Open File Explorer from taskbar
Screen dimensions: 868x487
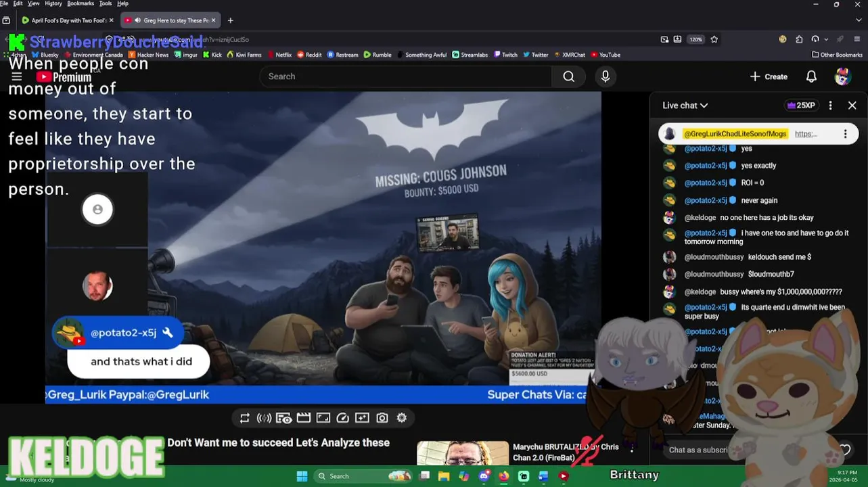pyautogui.click(x=444, y=476)
